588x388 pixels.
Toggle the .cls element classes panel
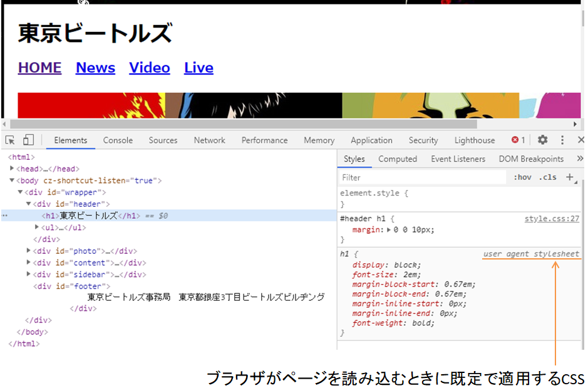(x=547, y=177)
